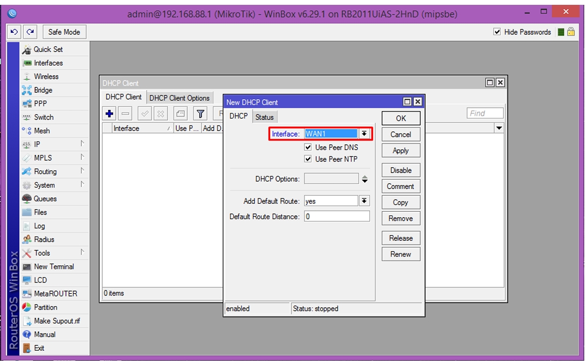This screenshot has height=364, width=588.
Task: Open the Add Default Route dropdown
Action: coord(364,201)
